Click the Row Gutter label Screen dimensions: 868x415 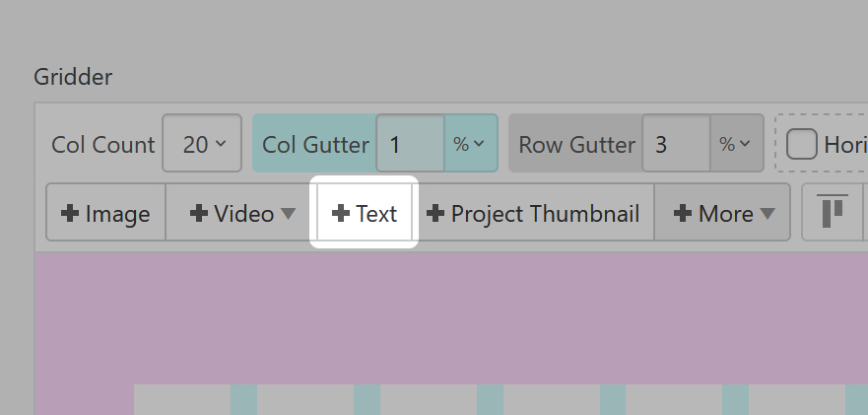(x=576, y=145)
